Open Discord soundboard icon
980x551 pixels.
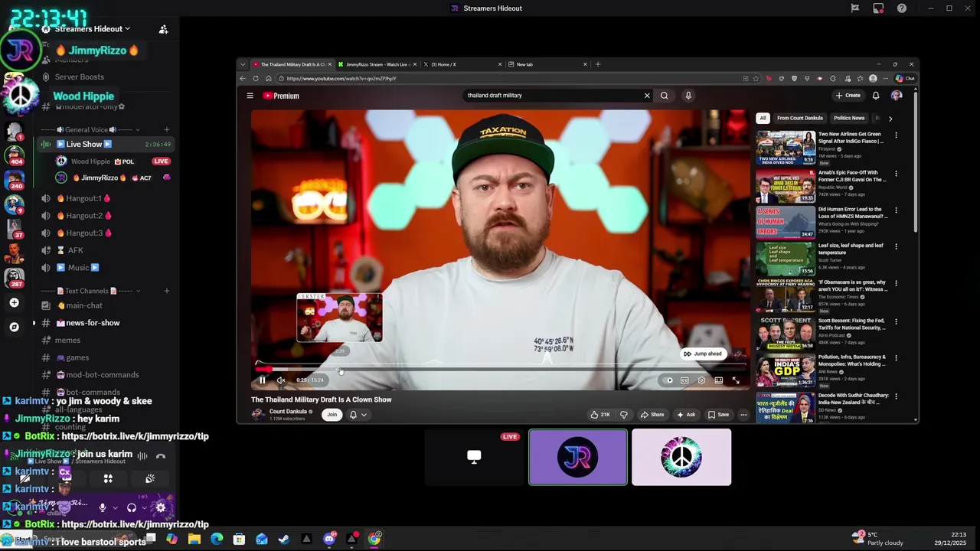(150, 479)
